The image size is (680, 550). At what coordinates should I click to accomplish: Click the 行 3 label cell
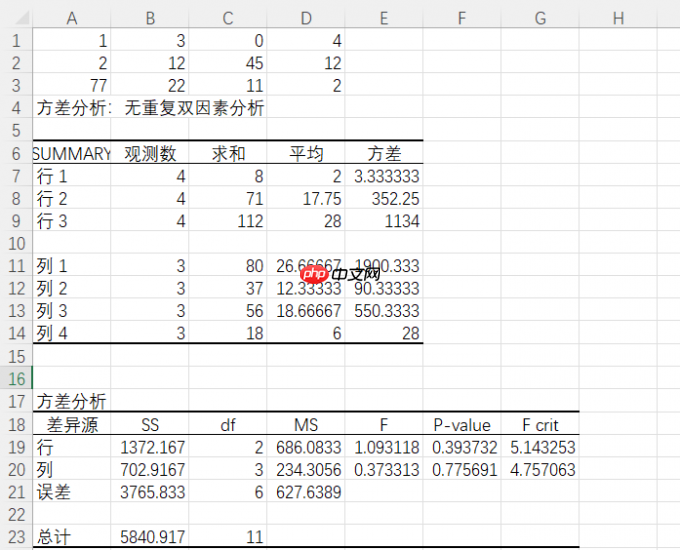point(72,221)
